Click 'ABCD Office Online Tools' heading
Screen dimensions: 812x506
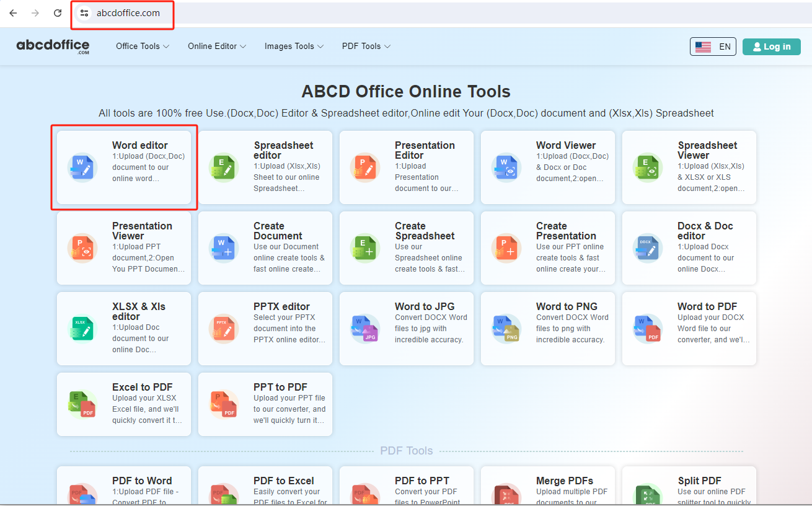(x=406, y=92)
